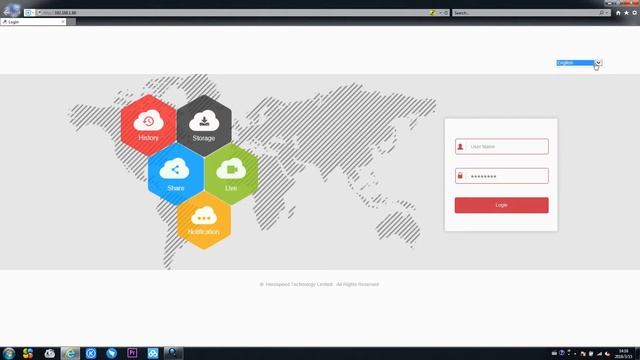Open browser Tools gear icon
Image resolution: width=640 pixels, height=360 pixels.
coord(635,13)
